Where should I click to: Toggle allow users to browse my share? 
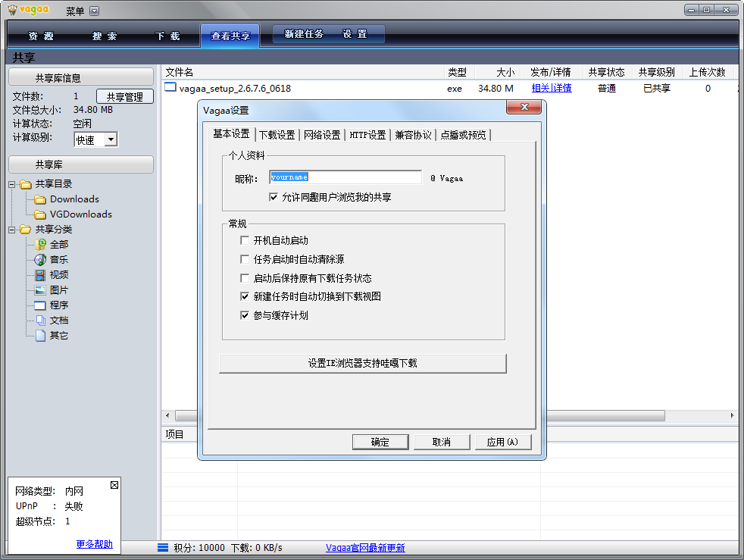274,197
